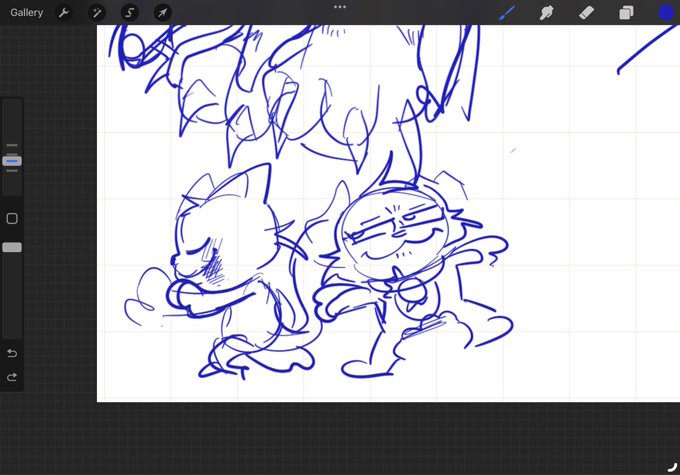The width and height of the screenshot is (680, 475).
Task: Open the blue active color picker
Action: pos(666,13)
